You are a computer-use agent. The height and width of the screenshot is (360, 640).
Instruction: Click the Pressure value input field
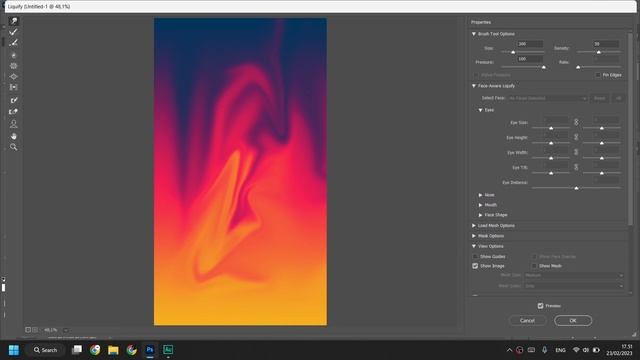pyautogui.click(x=530, y=59)
